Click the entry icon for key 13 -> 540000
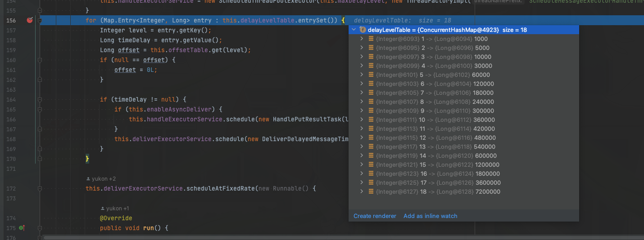The image size is (644, 240). [372, 147]
